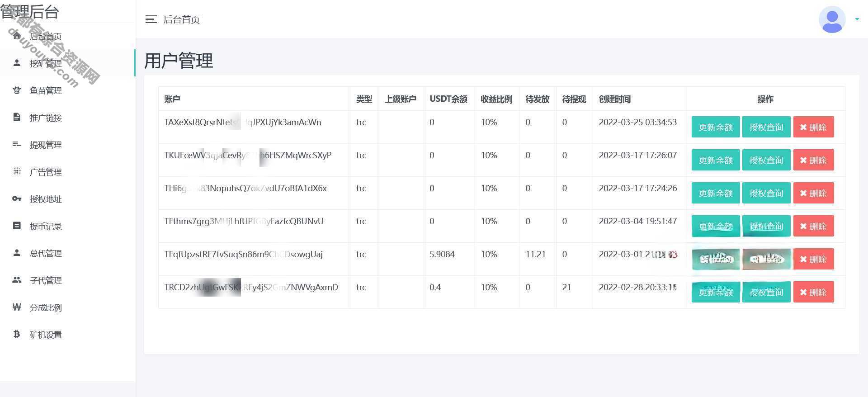Click the bug icon beside 鱼苗管理
868x397 pixels.
(17, 90)
